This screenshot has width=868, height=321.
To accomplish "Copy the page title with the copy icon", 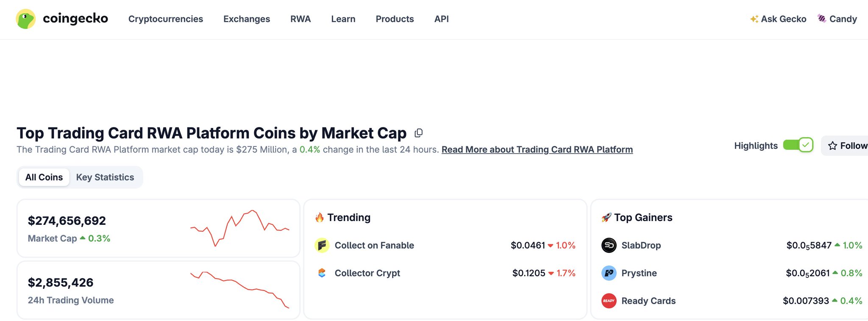I will 418,133.
